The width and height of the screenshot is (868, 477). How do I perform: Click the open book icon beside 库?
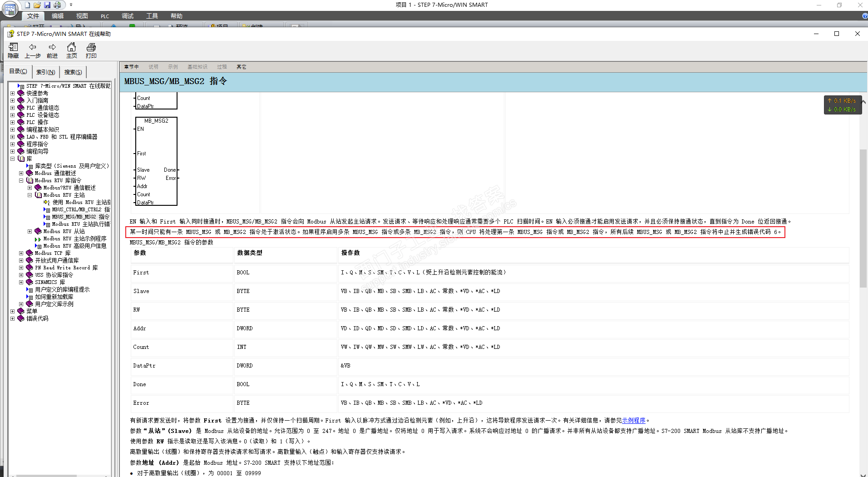21,159
